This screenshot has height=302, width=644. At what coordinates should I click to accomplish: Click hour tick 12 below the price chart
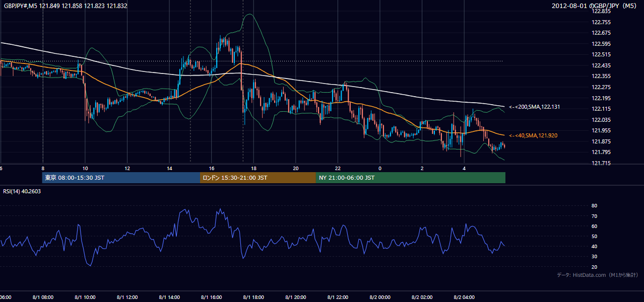point(127,169)
